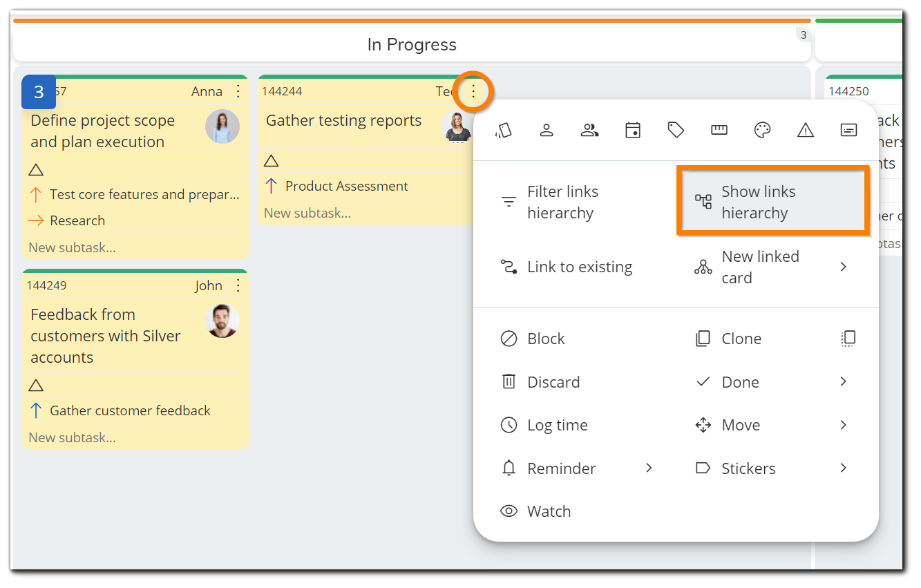
Task: Click the ruler size icon
Action: (x=719, y=130)
